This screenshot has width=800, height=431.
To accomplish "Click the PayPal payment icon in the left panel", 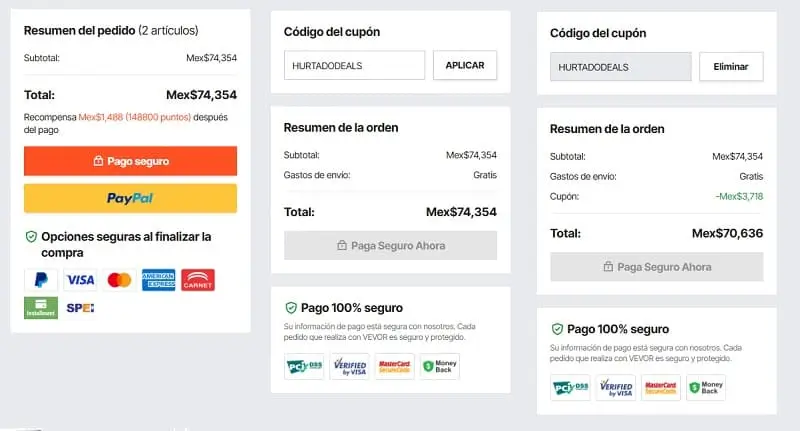I will pyautogui.click(x=41, y=280).
